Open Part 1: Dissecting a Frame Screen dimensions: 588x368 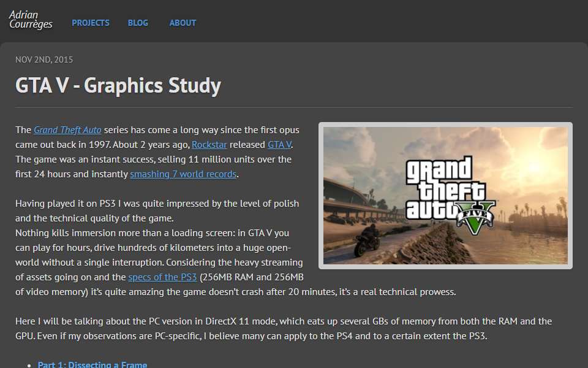pyautogui.click(x=92, y=364)
